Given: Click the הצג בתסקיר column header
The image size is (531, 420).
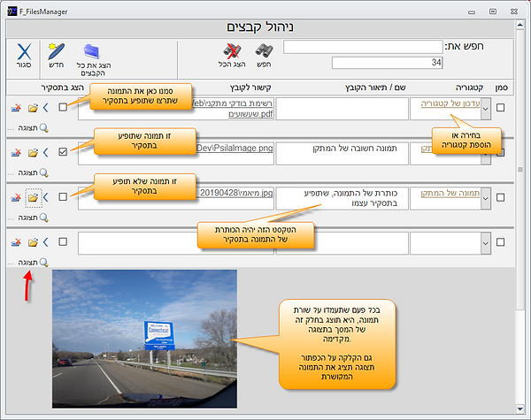Looking at the screenshot, I should (x=62, y=88).
